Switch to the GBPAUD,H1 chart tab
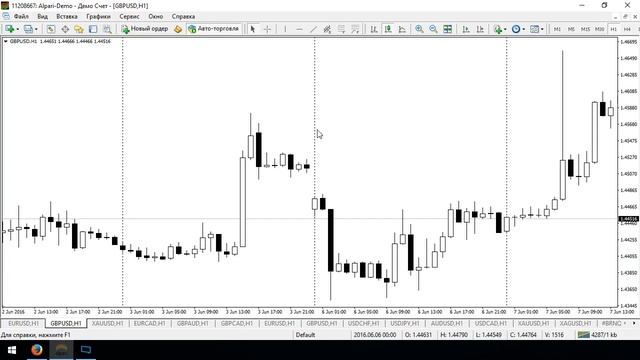Image resolution: width=640 pixels, height=360 pixels. [193, 323]
